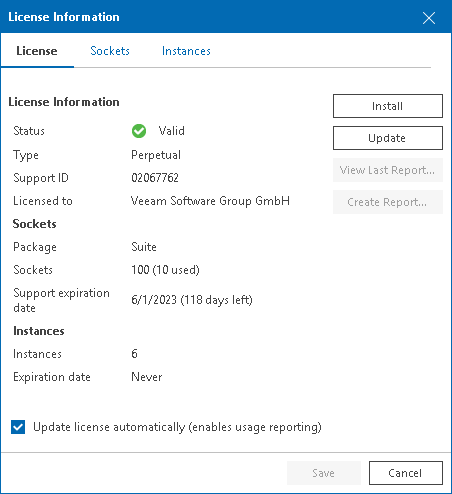Viewport: 452px width, 494px height.
Task: Click the Licensed to company name
Action: pyautogui.click(x=210, y=201)
